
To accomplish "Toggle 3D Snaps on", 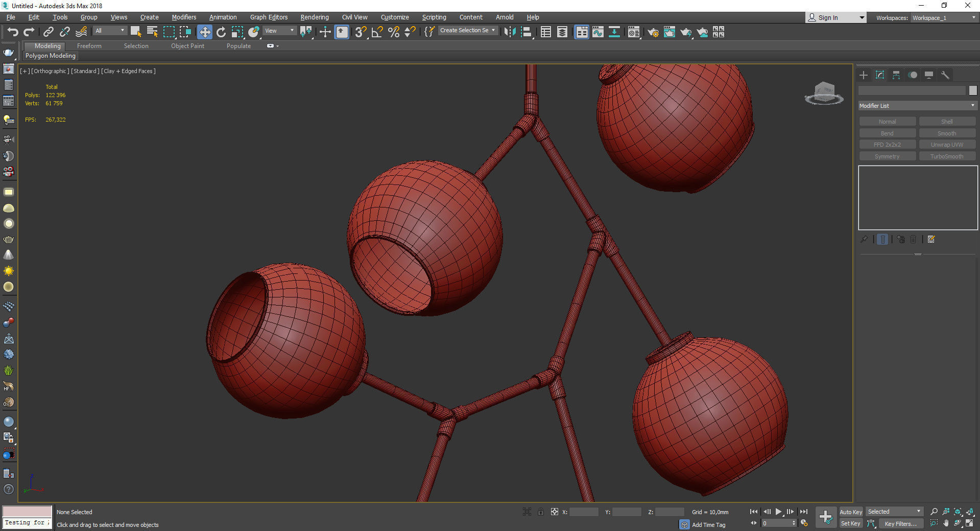I will click(x=361, y=32).
